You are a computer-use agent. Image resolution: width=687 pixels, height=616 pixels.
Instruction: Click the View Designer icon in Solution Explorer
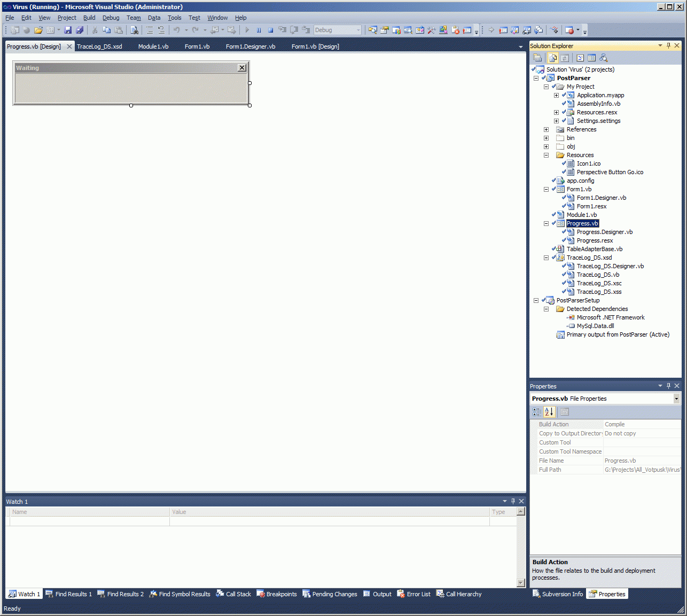pyautogui.click(x=591, y=58)
